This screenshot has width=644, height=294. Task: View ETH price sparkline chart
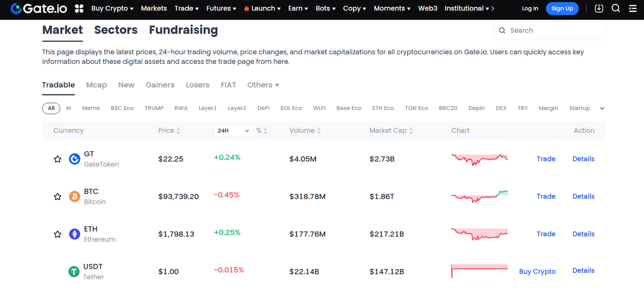(x=479, y=234)
